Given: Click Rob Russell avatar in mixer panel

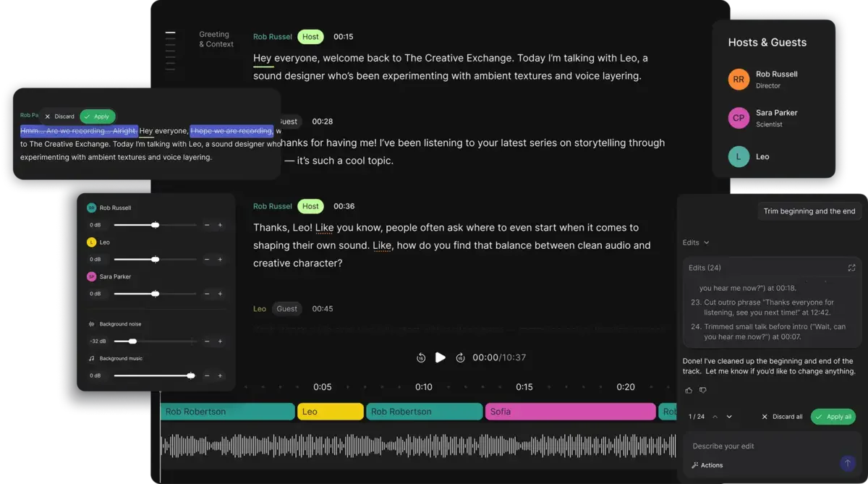Looking at the screenshot, I should [x=91, y=208].
